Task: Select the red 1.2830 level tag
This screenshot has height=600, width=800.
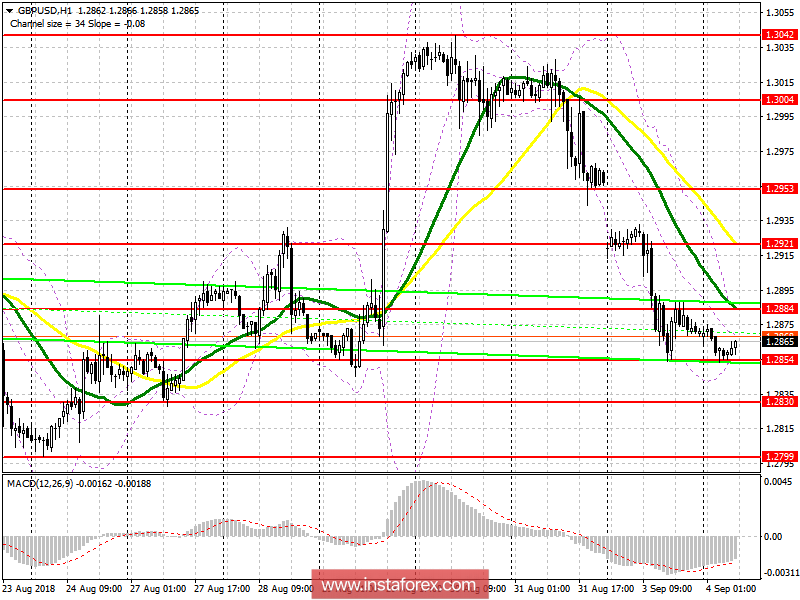Action: pos(780,402)
